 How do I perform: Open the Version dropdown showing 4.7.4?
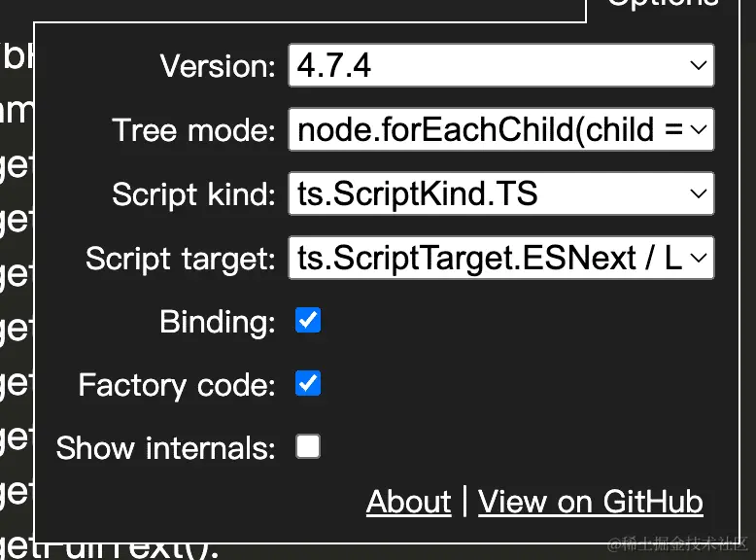(501, 65)
